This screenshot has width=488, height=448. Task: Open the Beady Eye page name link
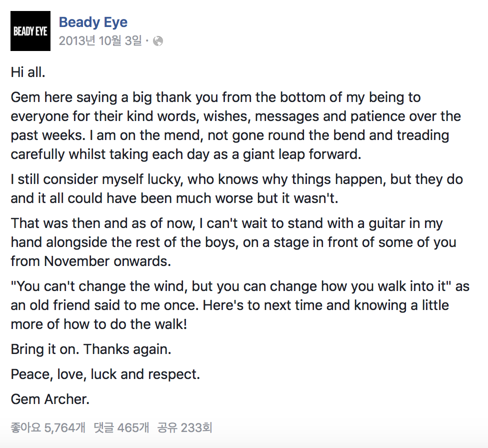click(x=93, y=22)
